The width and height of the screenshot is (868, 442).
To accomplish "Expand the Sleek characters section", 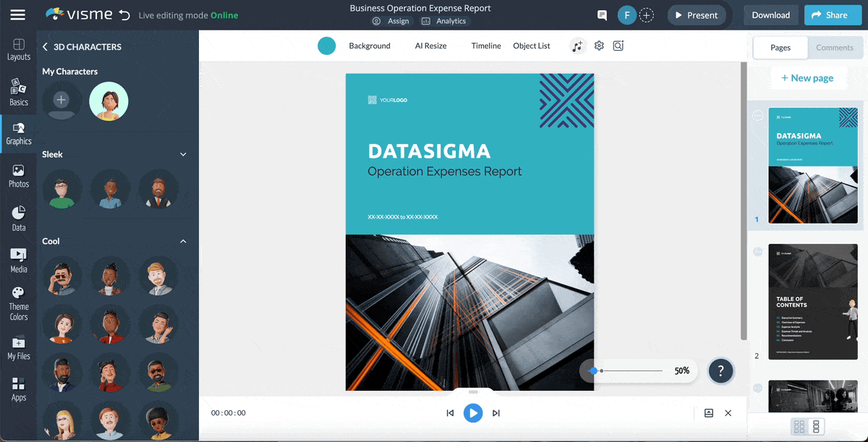I will click(x=183, y=154).
